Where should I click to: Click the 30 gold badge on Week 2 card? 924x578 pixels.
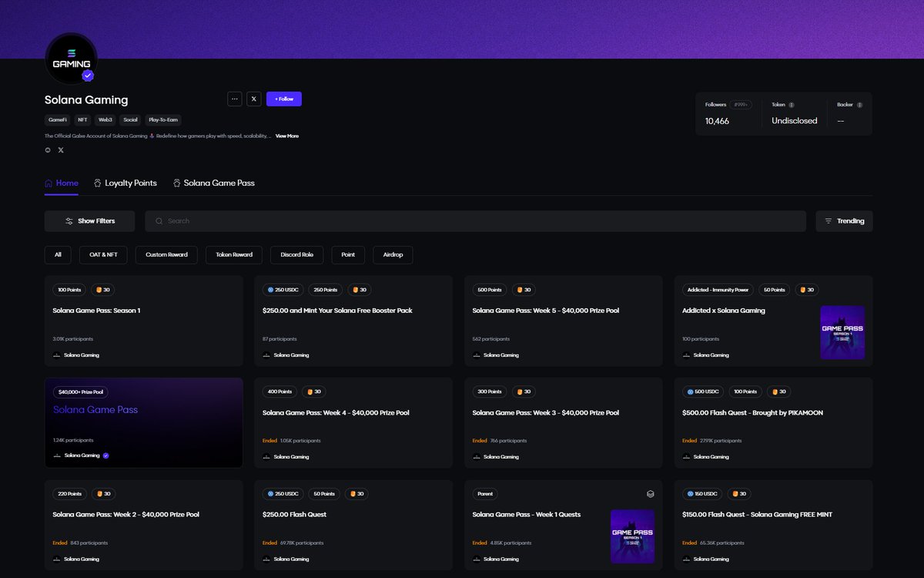103,493
